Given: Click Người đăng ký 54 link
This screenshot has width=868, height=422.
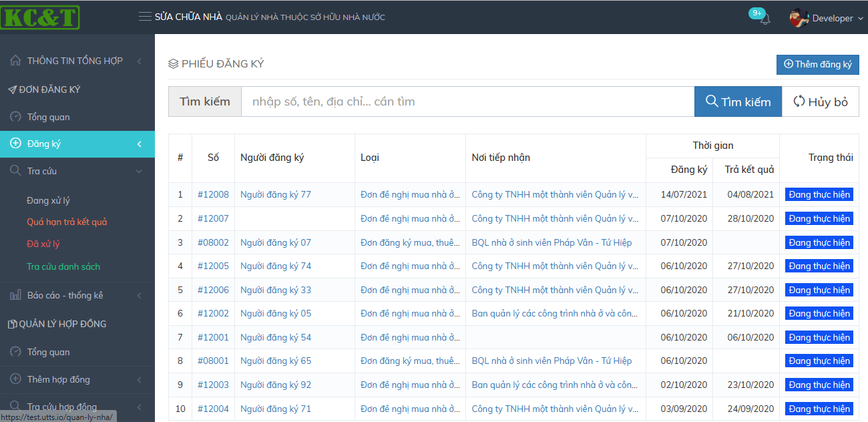Looking at the screenshot, I should click(x=276, y=337).
